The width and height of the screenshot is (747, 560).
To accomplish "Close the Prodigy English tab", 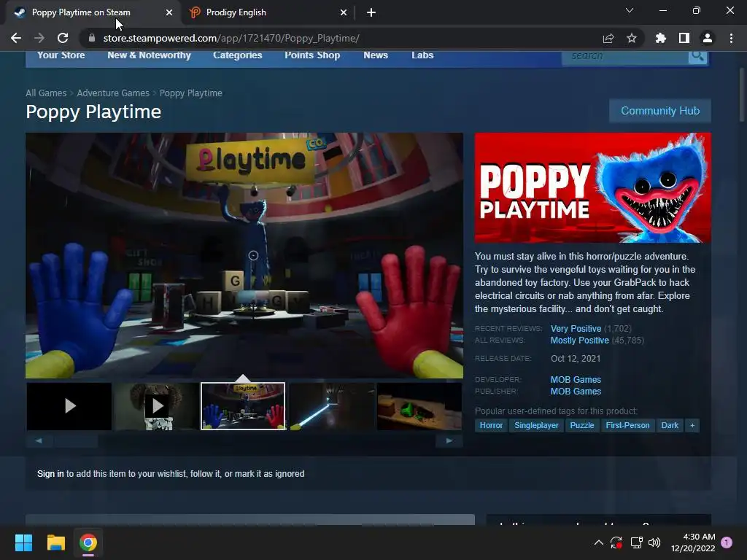I will [344, 13].
